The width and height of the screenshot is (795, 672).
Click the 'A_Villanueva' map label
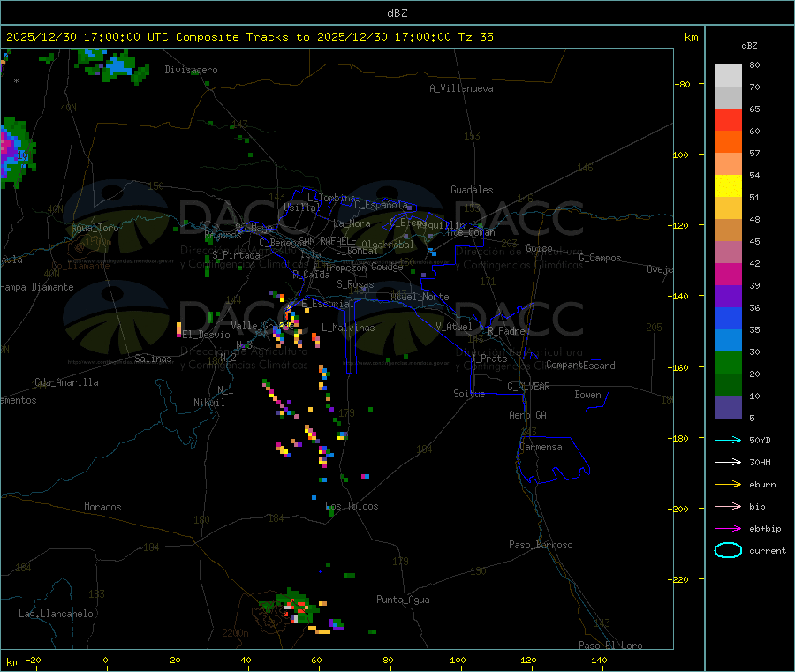click(461, 88)
